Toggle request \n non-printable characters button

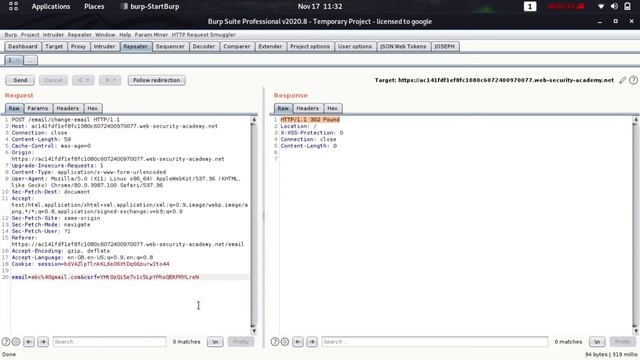(215, 342)
